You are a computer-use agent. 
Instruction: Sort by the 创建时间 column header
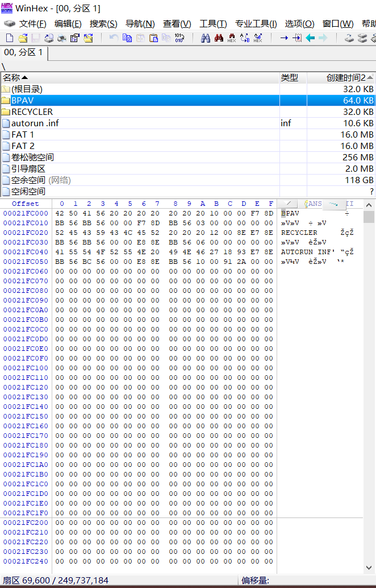click(341, 78)
